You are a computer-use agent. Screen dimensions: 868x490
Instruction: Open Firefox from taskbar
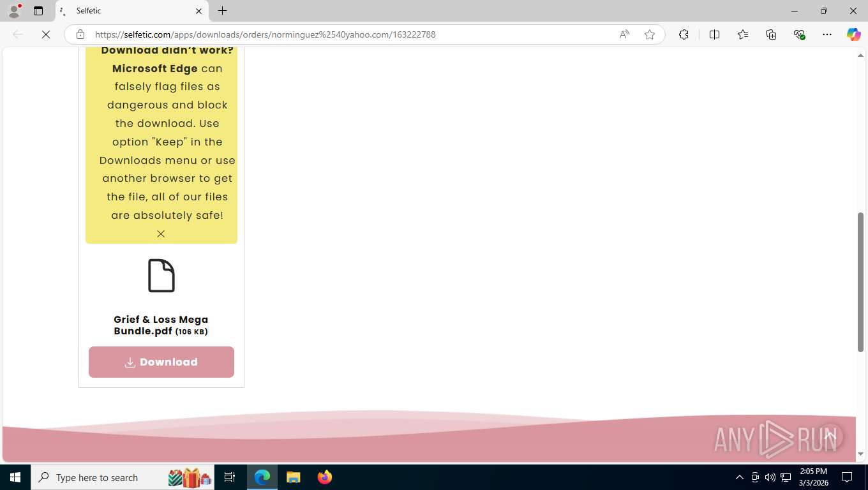325,477
